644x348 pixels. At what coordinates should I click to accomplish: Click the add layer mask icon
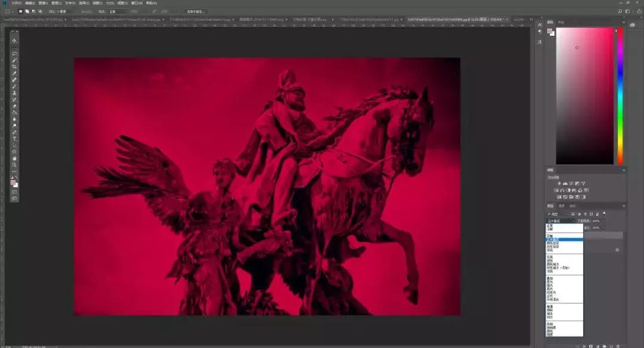[591, 346]
